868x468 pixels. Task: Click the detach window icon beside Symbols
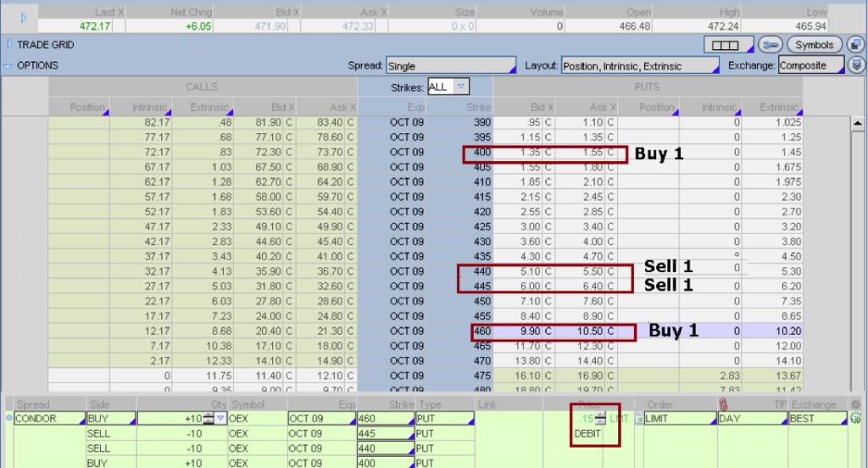pyautogui.click(x=855, y=45)
